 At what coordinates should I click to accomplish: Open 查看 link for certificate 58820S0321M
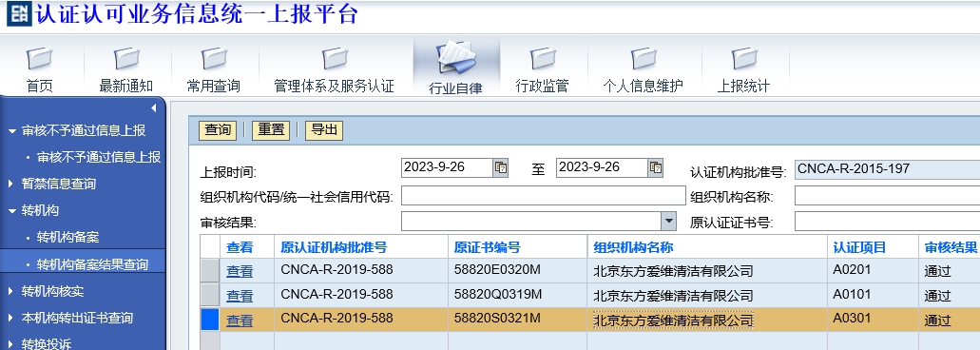(x=240, y=321)
